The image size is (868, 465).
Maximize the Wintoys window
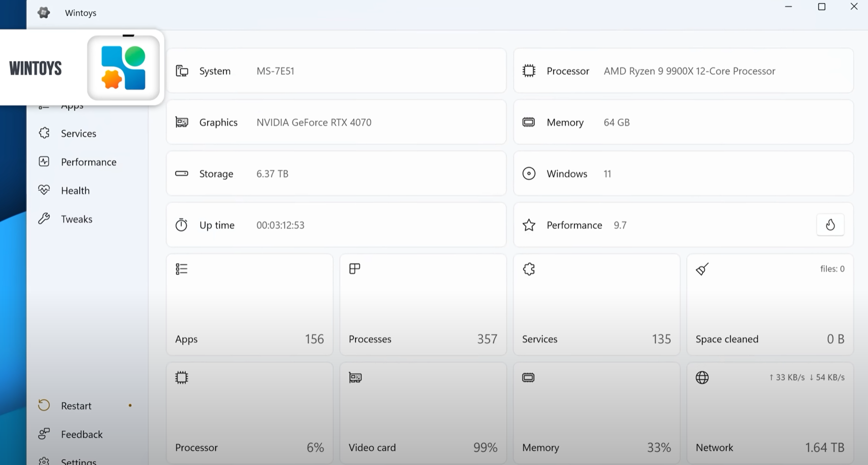click(x=821, y=7)
